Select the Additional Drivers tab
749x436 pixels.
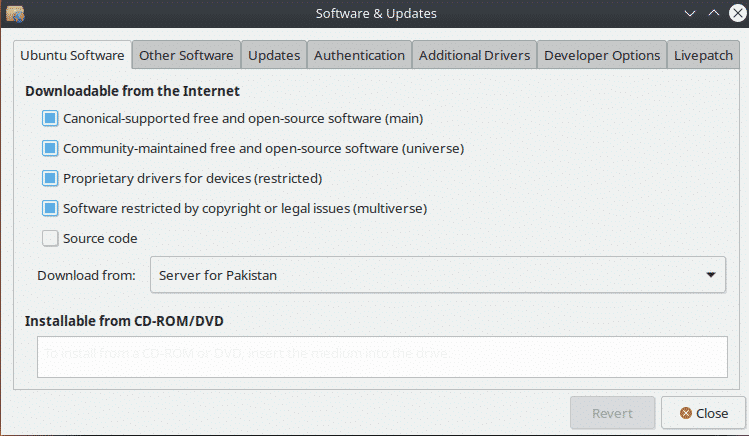pos(474,55)
